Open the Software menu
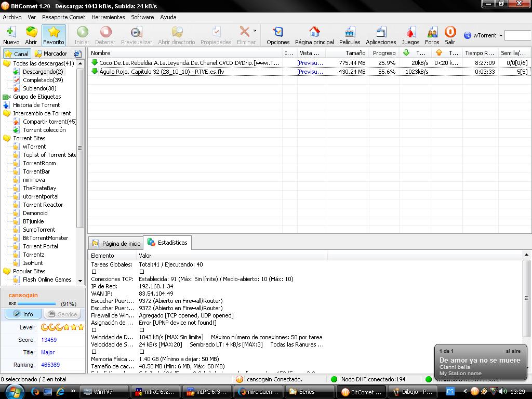 142,17
